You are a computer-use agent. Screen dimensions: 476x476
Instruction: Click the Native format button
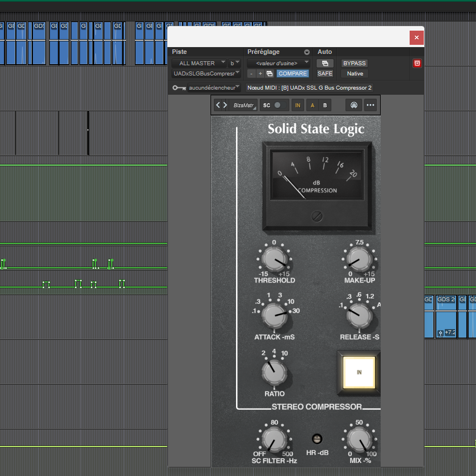[355, 73]
